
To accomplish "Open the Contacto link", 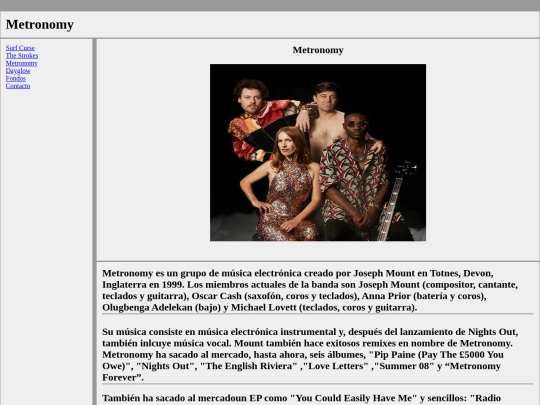I will (18, 86).
